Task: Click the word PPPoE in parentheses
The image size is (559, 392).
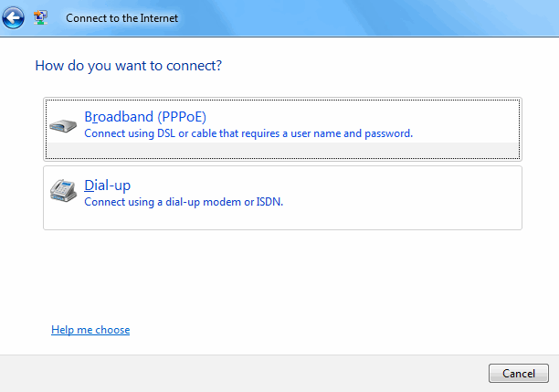Action: coord(182,117)
